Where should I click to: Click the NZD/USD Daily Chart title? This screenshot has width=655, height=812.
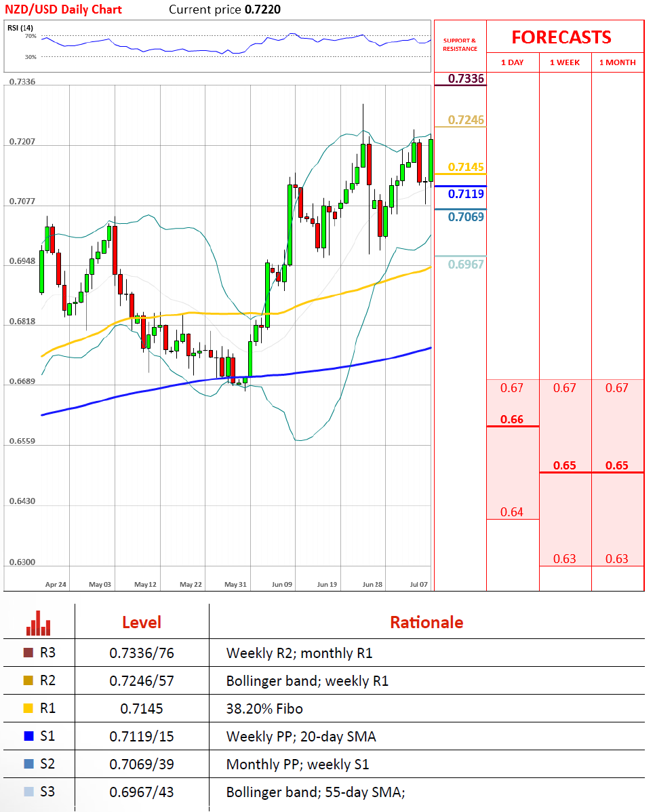[x=64, y=9]
